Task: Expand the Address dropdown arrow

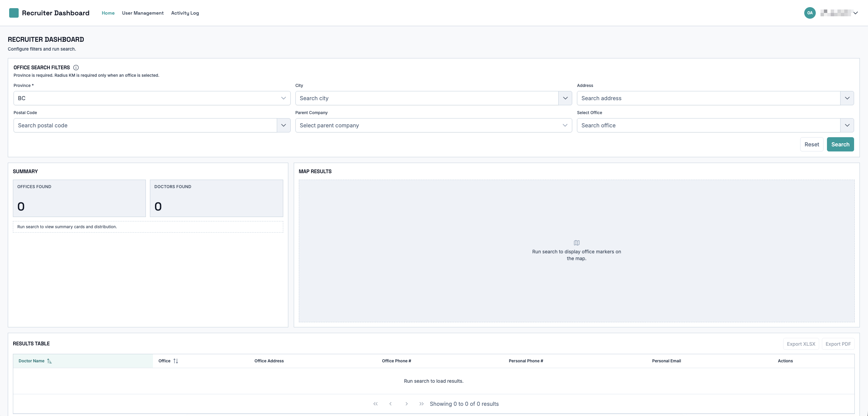Action: pos(847,98)
